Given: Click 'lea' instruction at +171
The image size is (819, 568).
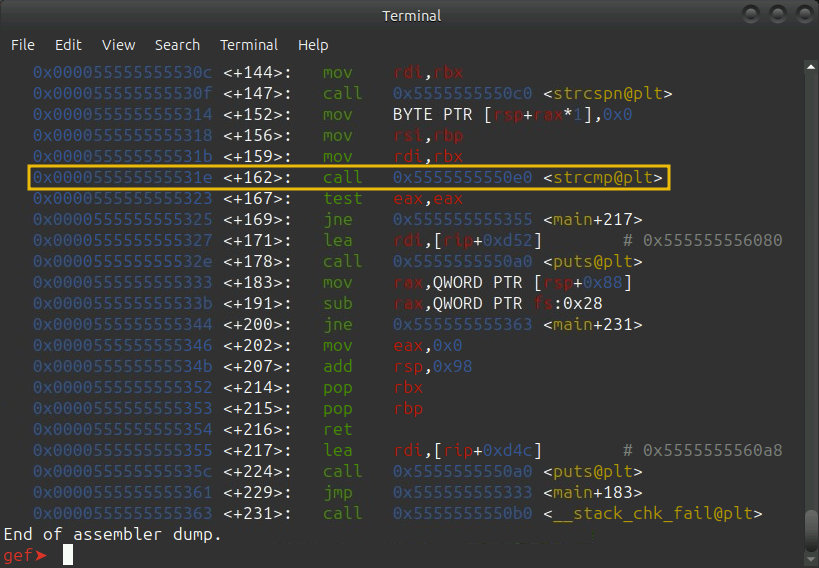Looking at the screenshot, I should pyautogui.click(x=338, y=240).
